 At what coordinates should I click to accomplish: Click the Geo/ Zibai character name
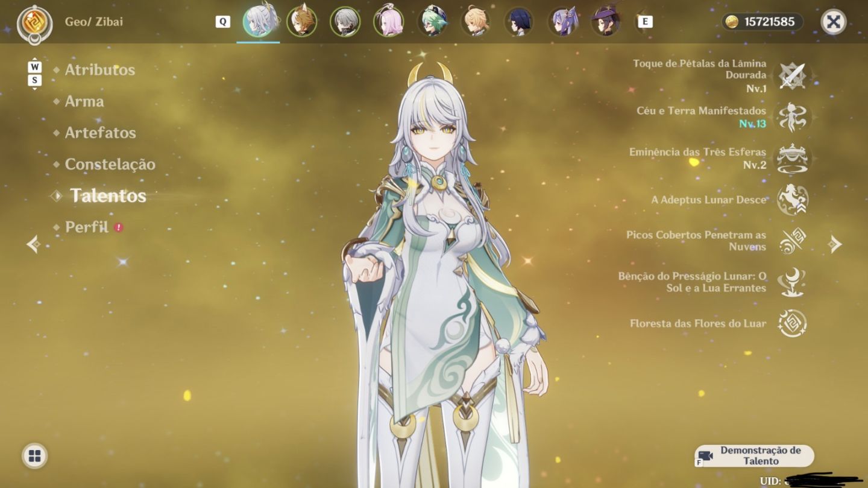pyautogui.click(x=94, y=22)
